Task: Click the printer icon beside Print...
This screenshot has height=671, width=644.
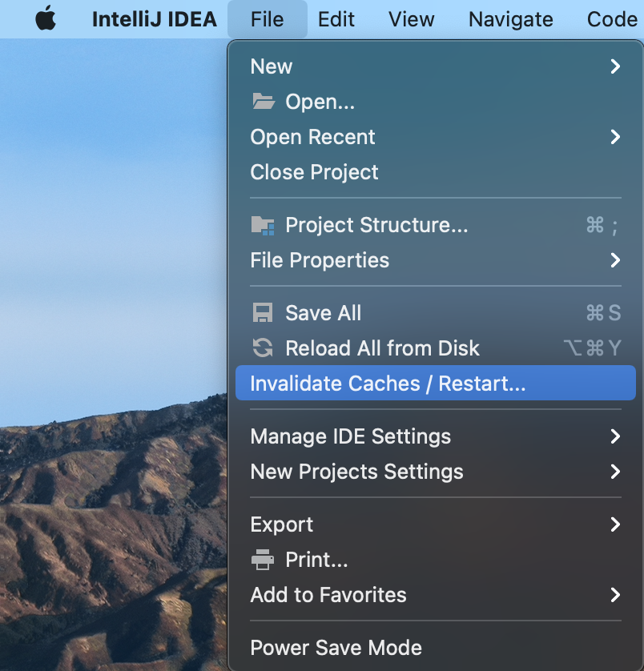Action: pyautogui.click(x=263, y=560)
